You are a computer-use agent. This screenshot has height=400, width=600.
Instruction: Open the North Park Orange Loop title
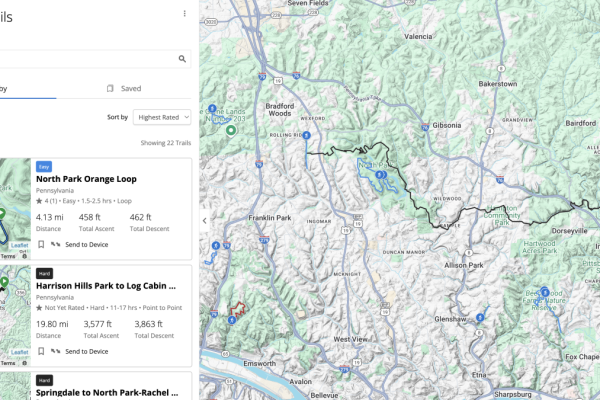[x=86, y=179]
